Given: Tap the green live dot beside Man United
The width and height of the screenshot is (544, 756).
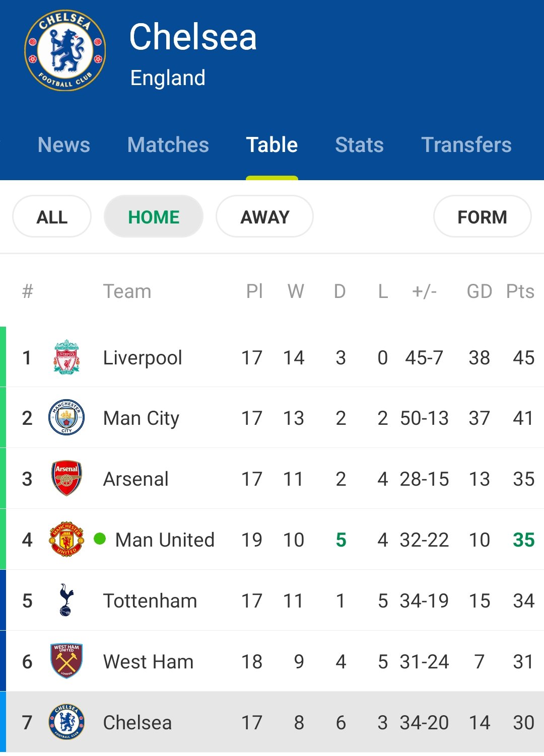Looking at the screenshot, I should click(100, 539).
